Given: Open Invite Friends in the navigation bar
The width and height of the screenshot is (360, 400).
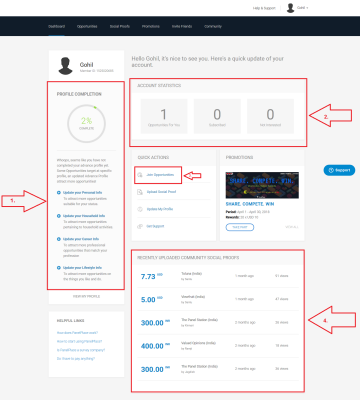Looking at the screenshot, I should pos(182,26).
